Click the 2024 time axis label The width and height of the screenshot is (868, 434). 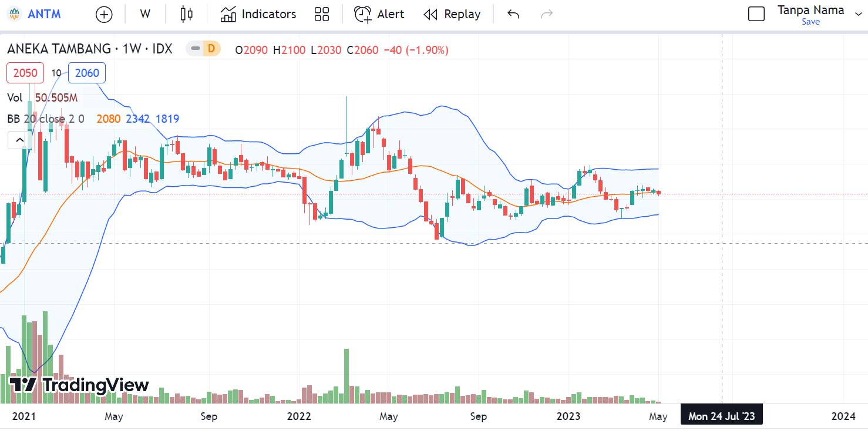pyautogui.click(x=843, y=416)
